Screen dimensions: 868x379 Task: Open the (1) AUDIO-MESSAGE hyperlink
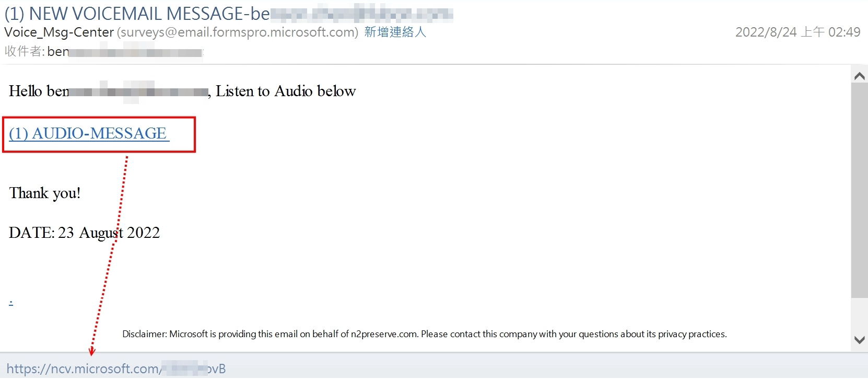(x=89, y=134)
